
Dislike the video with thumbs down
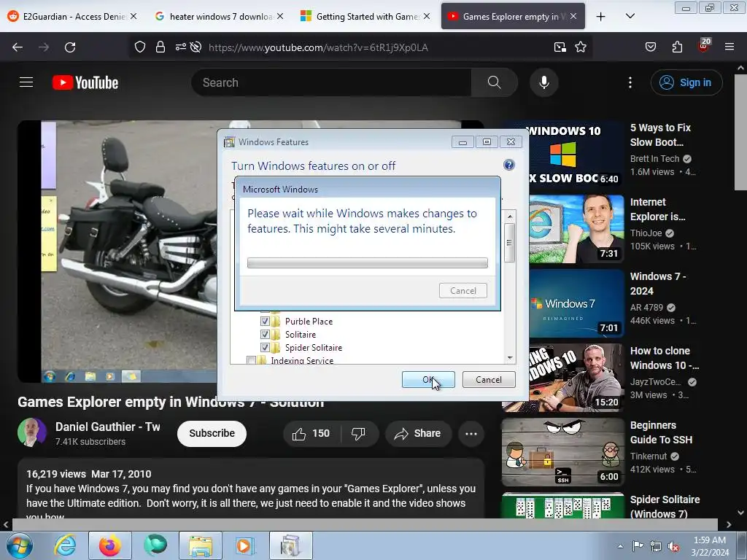pos(358,433)
